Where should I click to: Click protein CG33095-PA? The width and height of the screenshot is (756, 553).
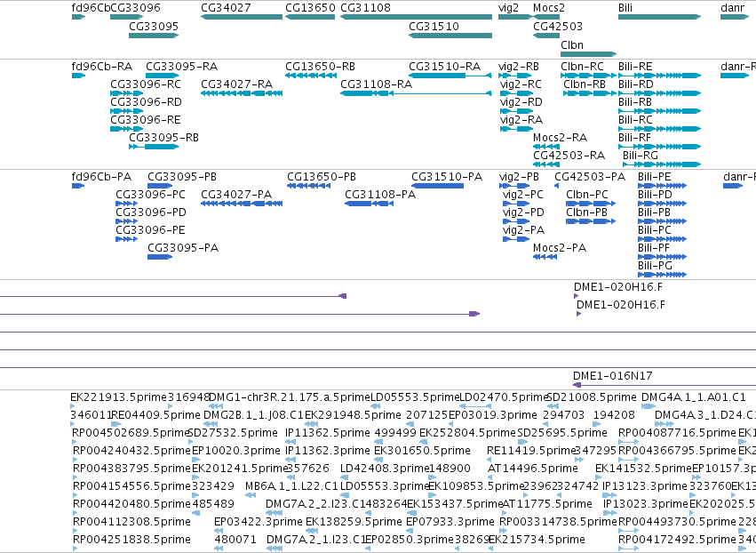coord(183,248)
